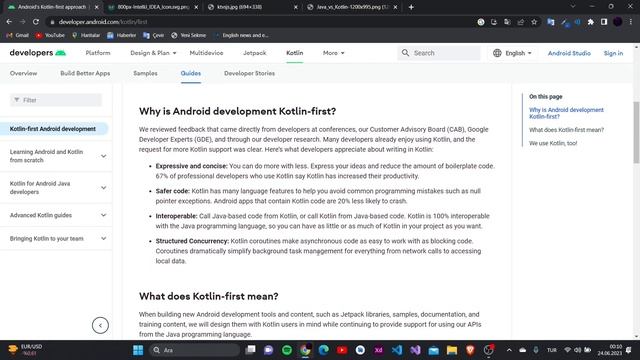Jump to We use Kotlin, too! section

553,143
